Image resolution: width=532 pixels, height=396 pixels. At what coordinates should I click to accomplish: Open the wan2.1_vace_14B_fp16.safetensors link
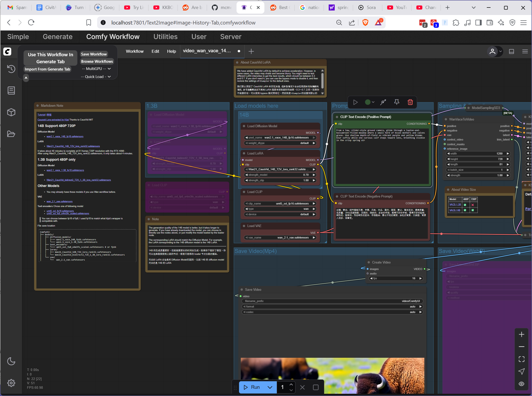pos(65,136)
